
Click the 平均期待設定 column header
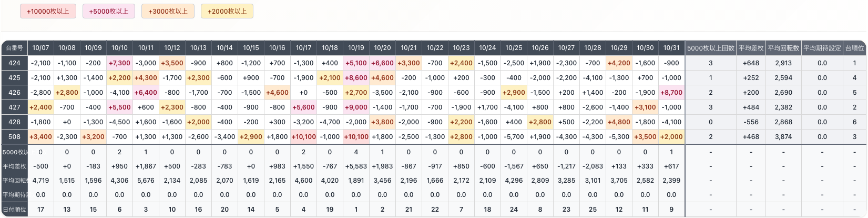tap(822, 48)
